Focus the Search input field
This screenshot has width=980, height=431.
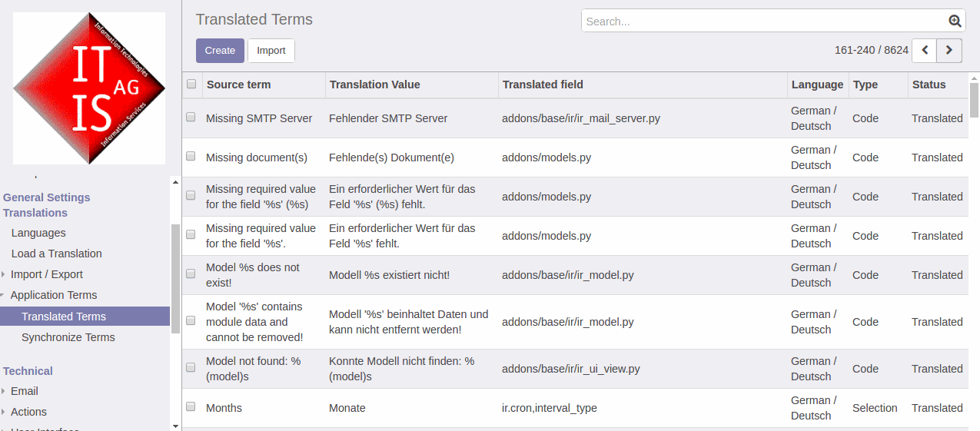[765, 22]
